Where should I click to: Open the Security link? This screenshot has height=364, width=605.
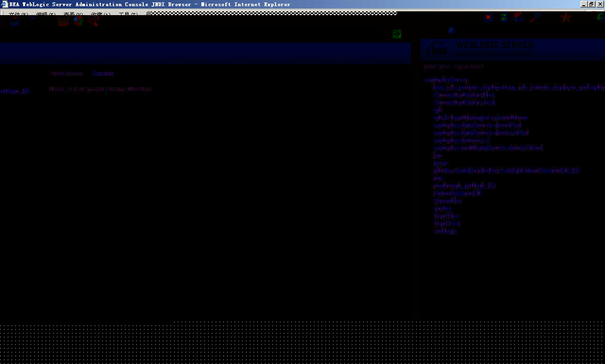click(x=103, y=73)
